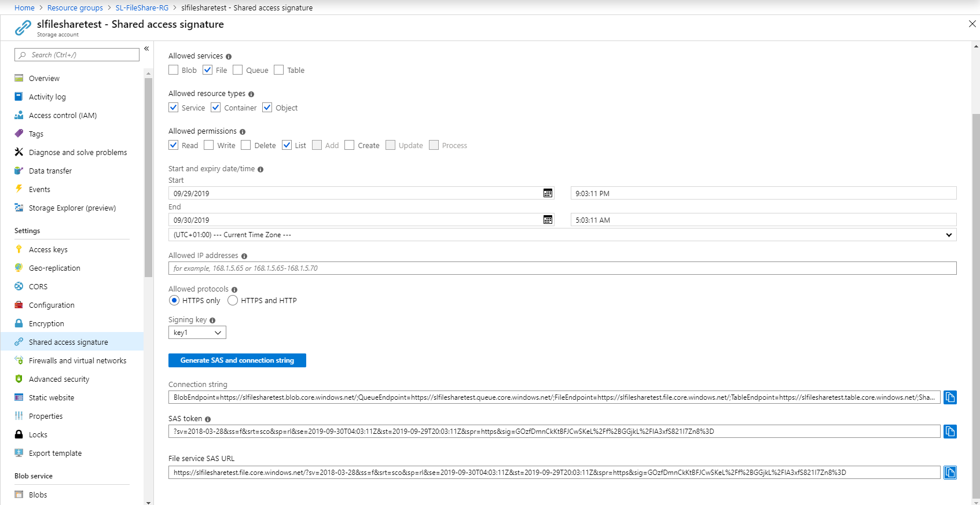Open Properties in the sidebar
Viewport: 980px width, 505px height.
pyautogui.click(x=46, y=416)
